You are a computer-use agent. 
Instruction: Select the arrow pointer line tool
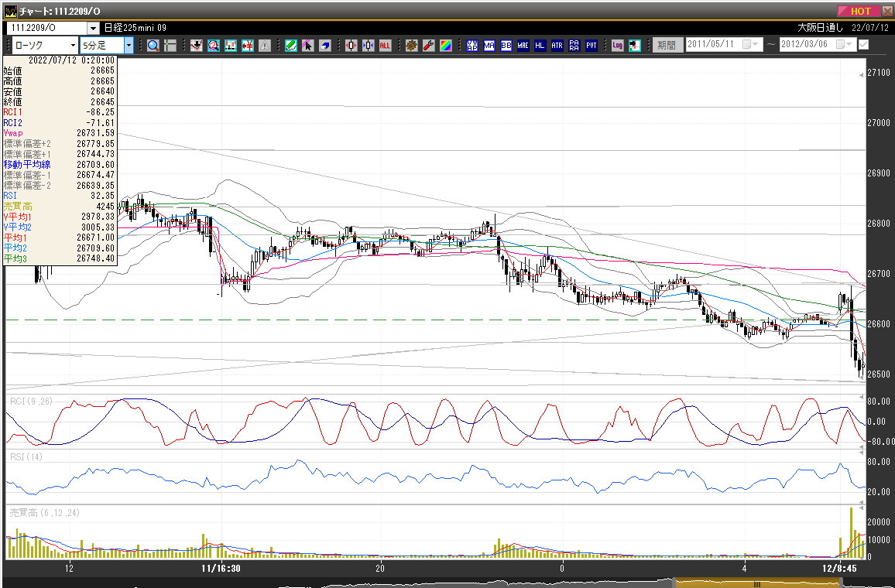(307, 45)
